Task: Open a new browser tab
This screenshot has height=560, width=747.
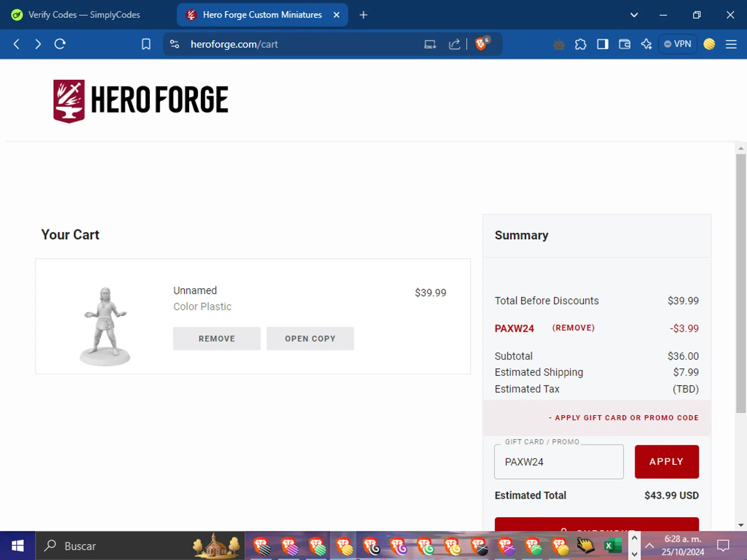Action: click(364, 15)
